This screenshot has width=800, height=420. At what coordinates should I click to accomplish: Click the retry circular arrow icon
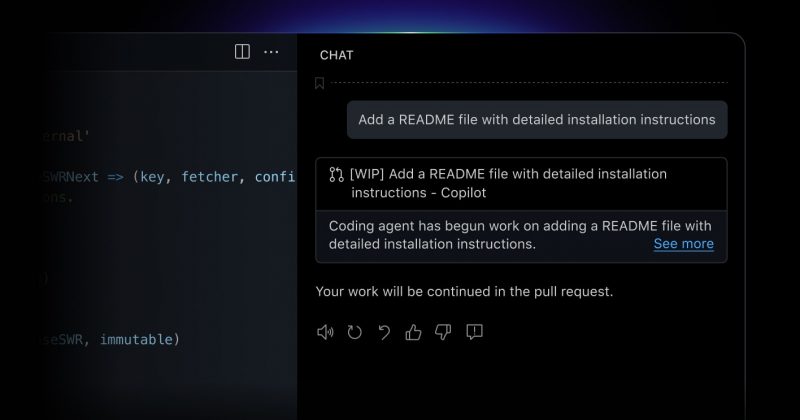click(355, 332)
